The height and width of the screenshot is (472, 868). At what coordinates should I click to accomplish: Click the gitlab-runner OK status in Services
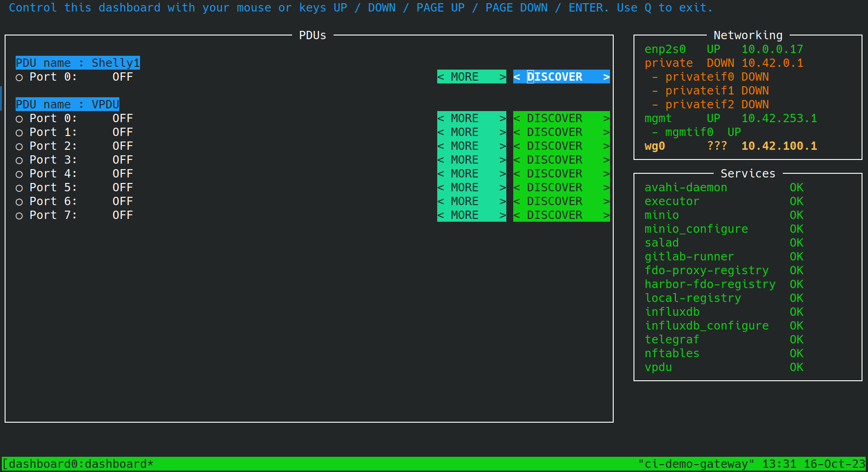click(796, 256)
